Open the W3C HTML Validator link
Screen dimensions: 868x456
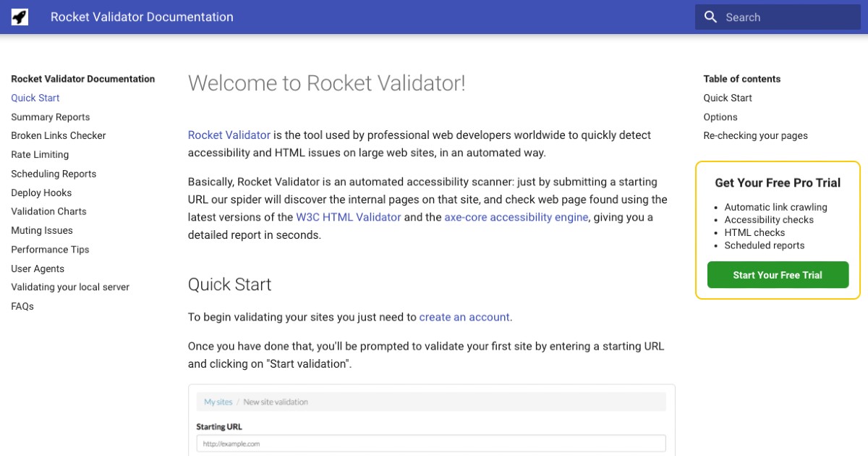click(x=349, y=216)
